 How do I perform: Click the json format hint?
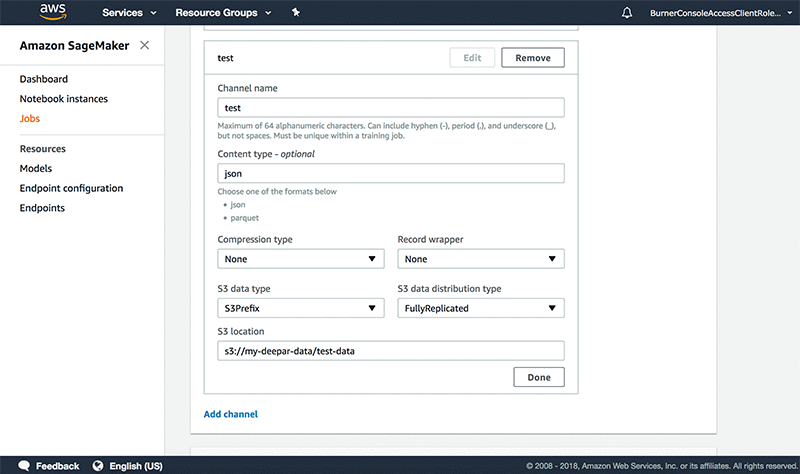pos(238,205)
